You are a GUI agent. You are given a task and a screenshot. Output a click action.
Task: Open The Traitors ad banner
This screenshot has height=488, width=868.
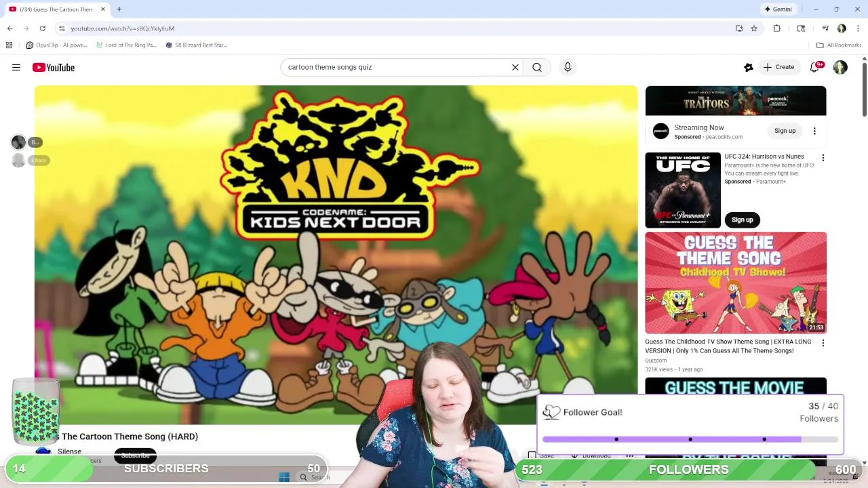[736, 101]
